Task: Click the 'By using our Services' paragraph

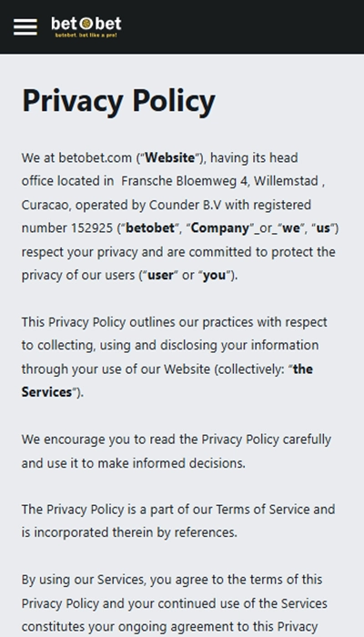Action: [x=175, y=602]
